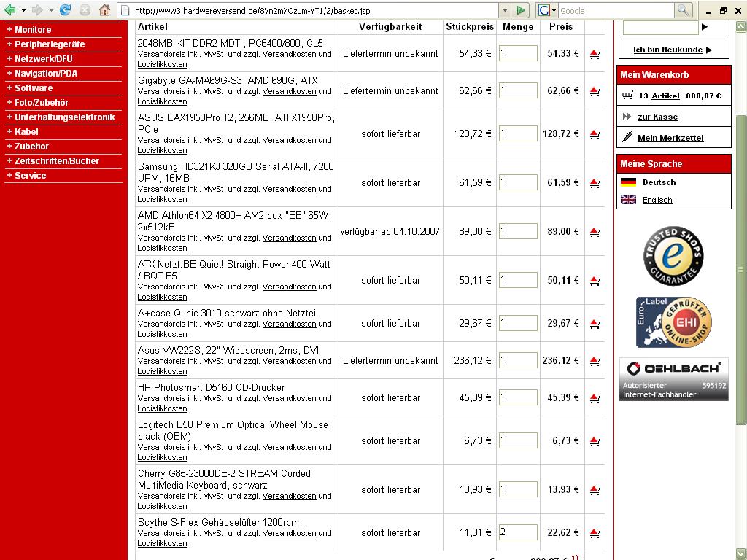747x560 pixels.
Task: Click the vertical scrollbar thumb
Action: tap(741, 269)
